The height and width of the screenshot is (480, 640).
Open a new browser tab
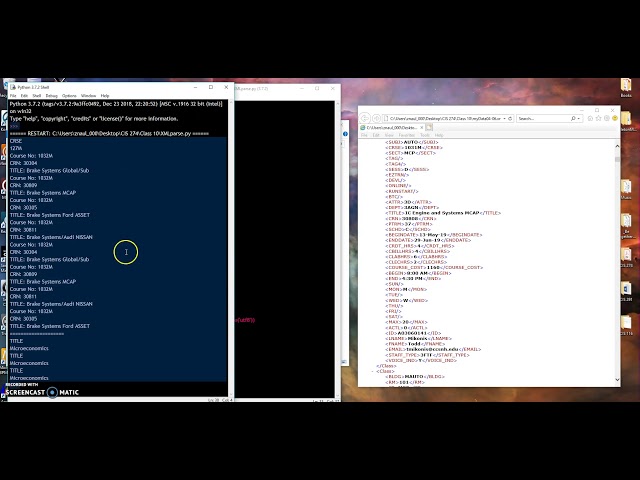(x=429, y=128)
